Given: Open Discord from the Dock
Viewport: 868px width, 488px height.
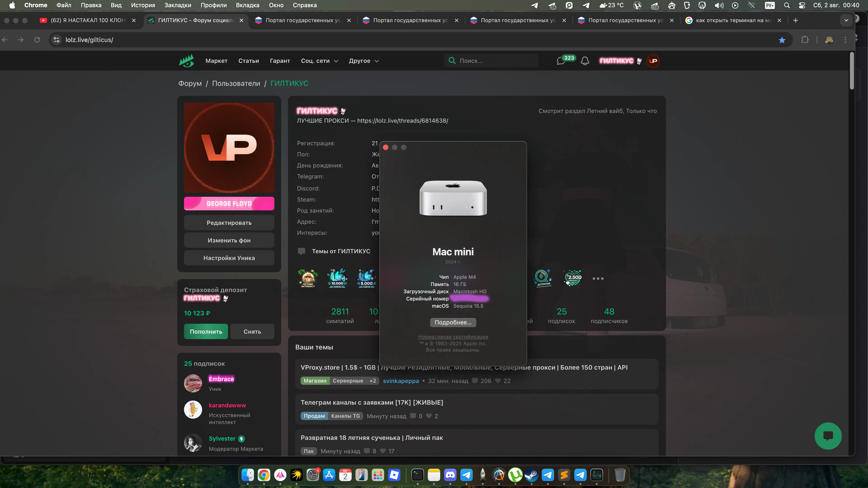Looking at the screenshot, I should (450, 475).
